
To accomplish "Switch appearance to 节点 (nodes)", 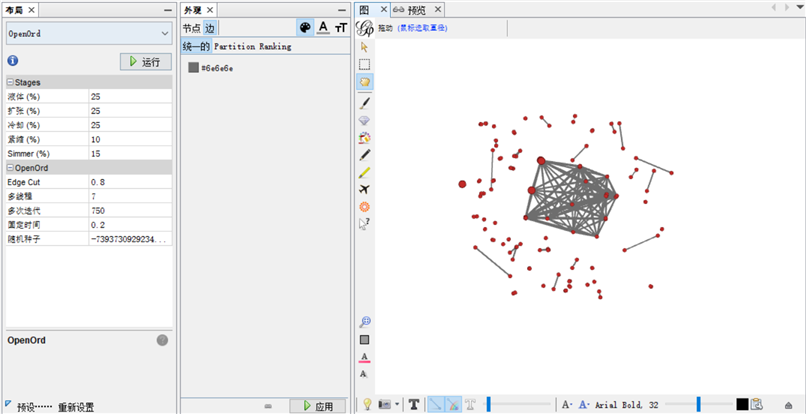I will [x=192, y=28].
